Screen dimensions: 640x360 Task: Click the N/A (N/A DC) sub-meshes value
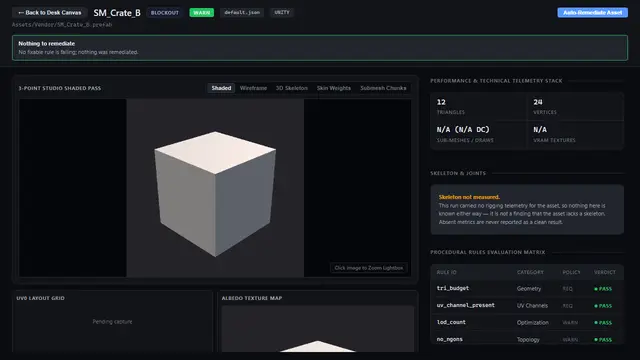pos(463,129)
